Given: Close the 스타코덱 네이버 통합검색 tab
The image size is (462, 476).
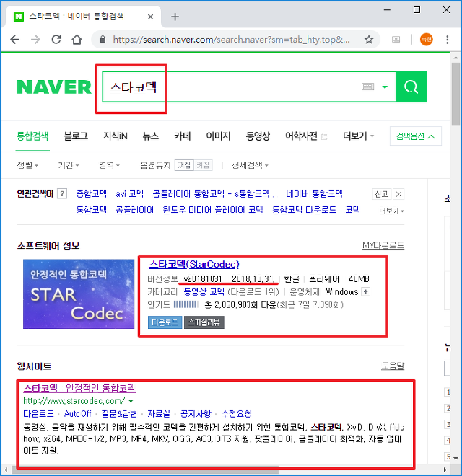Looking at the screenshot, I should click(150, 17).
